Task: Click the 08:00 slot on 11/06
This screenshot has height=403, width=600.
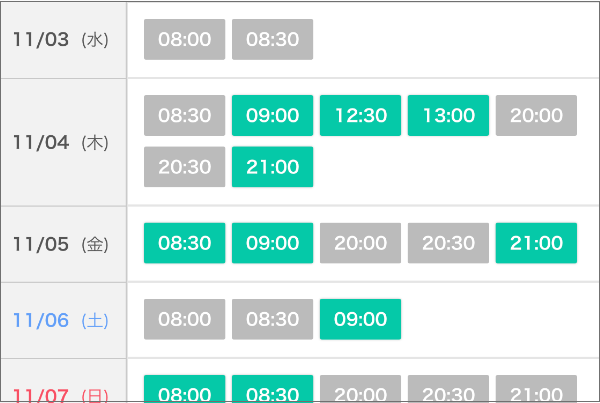Action: click(184, 319)
